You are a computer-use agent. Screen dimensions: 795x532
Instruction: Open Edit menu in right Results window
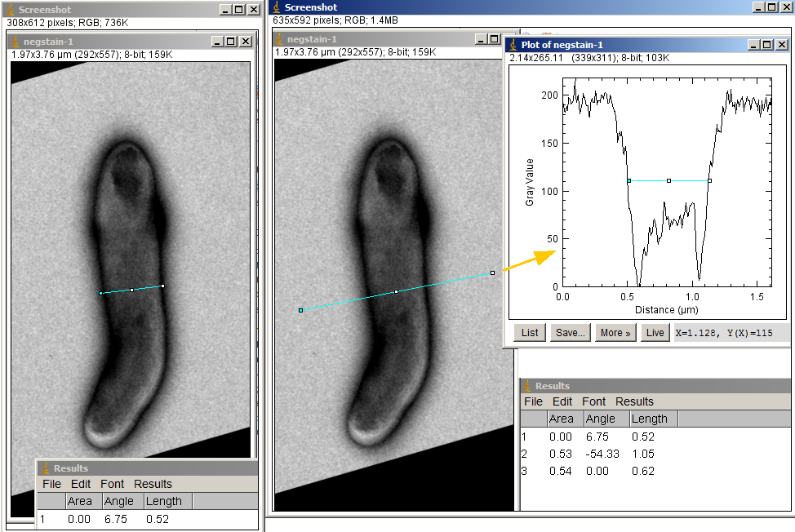click(x=562, y=401)
